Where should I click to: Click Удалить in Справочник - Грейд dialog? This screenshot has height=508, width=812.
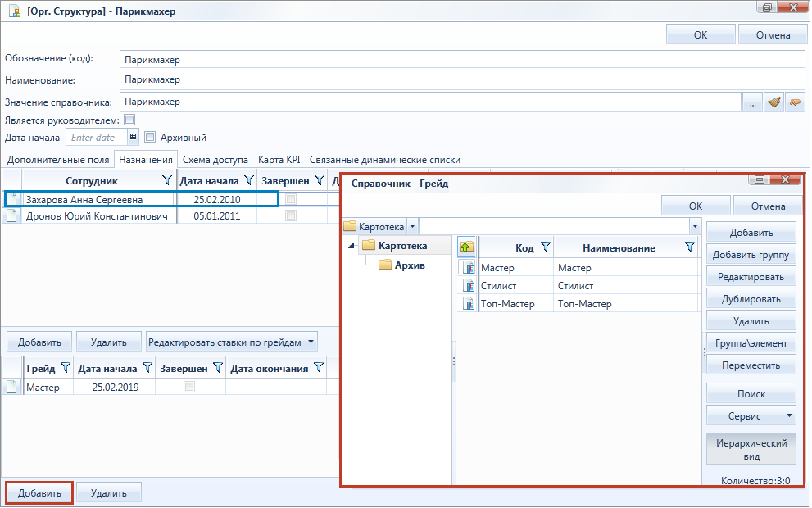751,320
